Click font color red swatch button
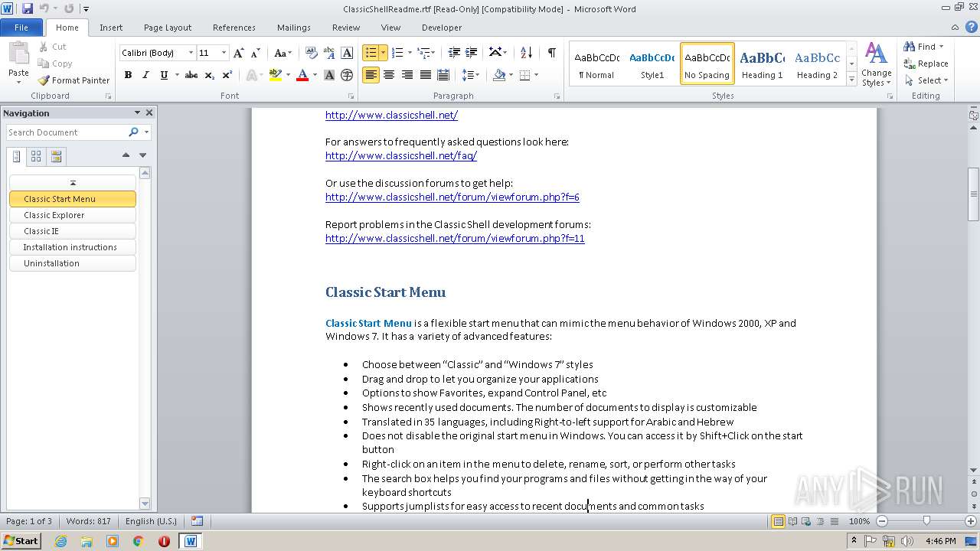Viewport: 980px width, 551px height. (302, 75)
